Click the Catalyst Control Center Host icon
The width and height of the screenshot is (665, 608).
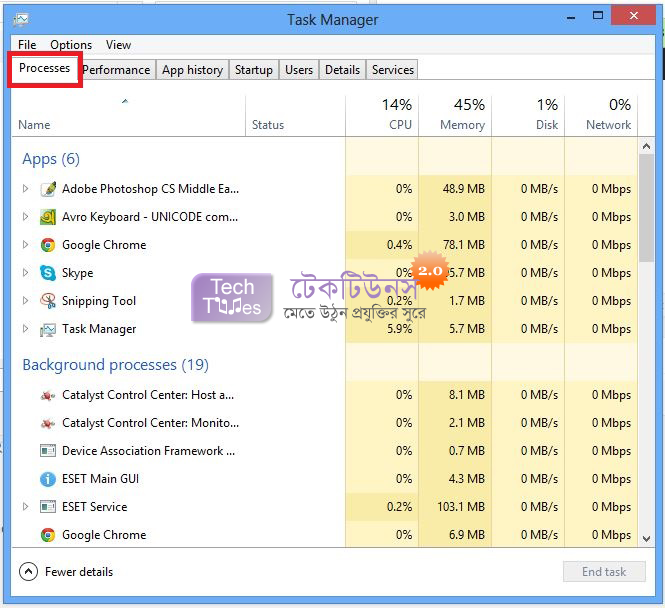click(48, 396)
